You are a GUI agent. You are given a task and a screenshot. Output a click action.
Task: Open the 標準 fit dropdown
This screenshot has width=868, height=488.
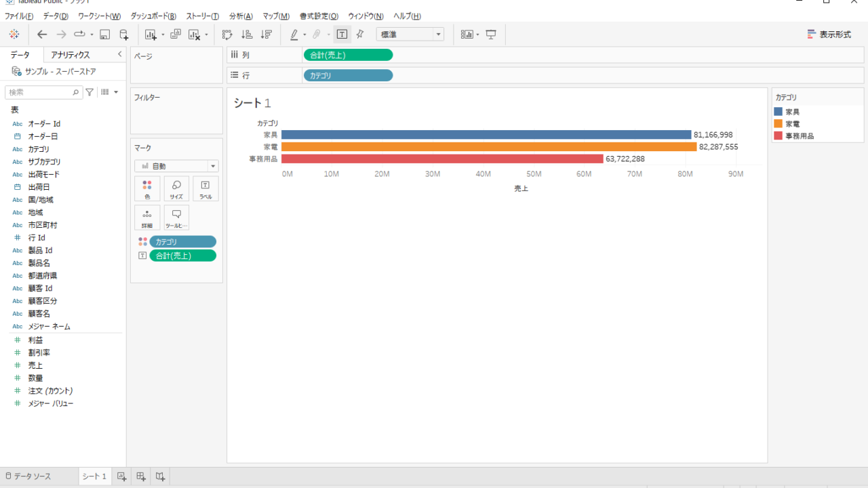410,34
